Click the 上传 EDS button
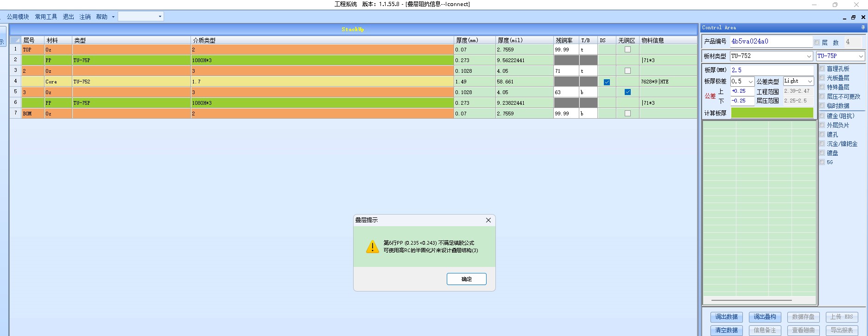Image resolution: width=868 pixels, height=336 pixels. coord(842,317)
